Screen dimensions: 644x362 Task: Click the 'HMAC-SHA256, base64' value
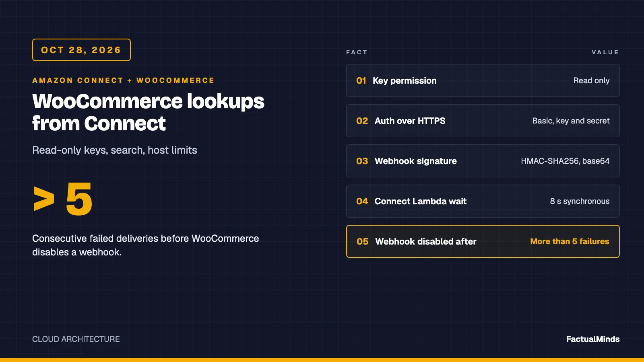(565, 161)
